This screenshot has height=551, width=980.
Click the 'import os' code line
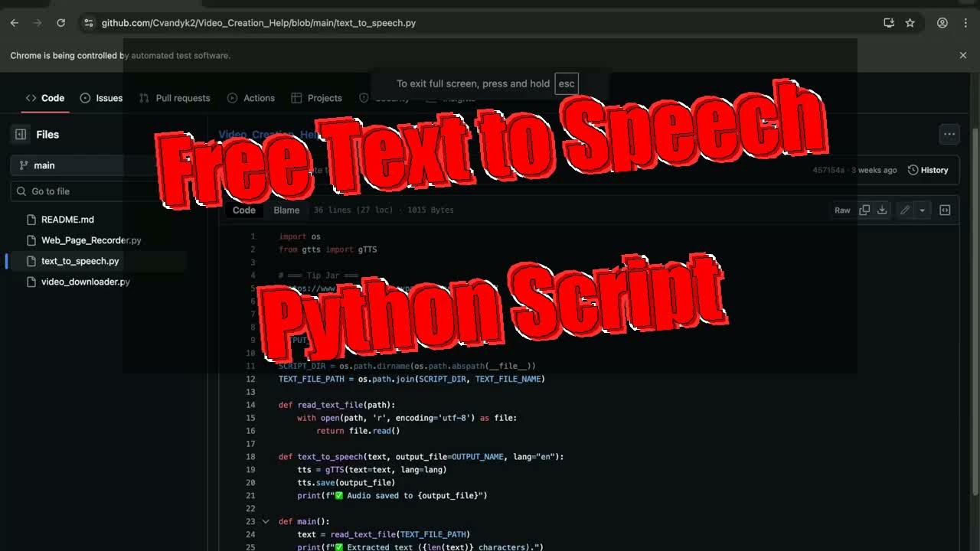click(299, 236)
